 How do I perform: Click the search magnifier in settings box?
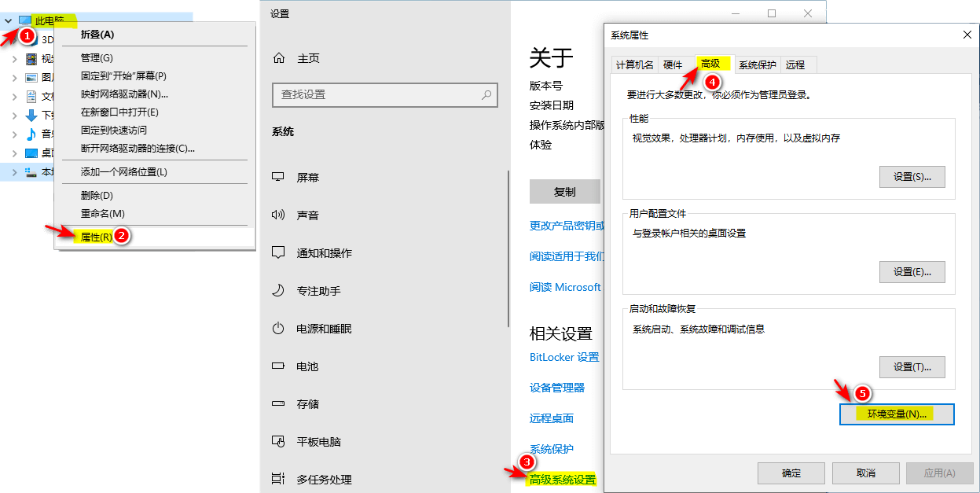coord(486,94)
